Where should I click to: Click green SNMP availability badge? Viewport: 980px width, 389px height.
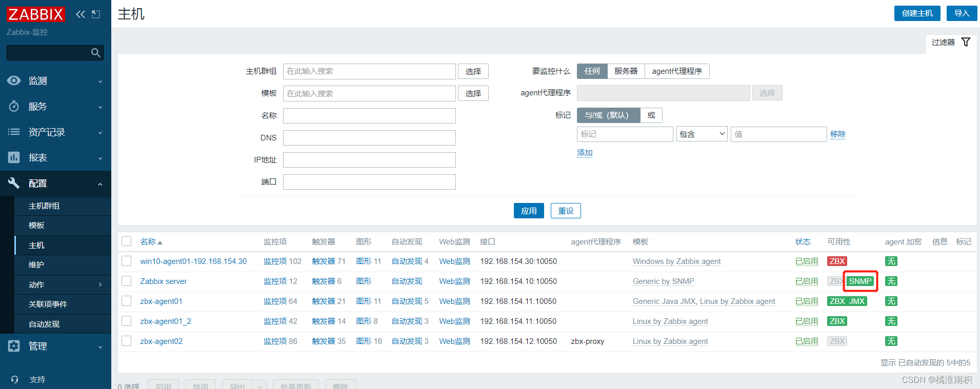click(x=860, y=281)
